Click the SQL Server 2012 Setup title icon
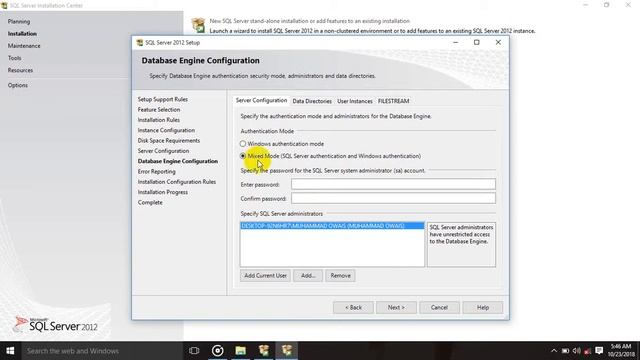This screenshot has height=360, width=640. (140, 42)
